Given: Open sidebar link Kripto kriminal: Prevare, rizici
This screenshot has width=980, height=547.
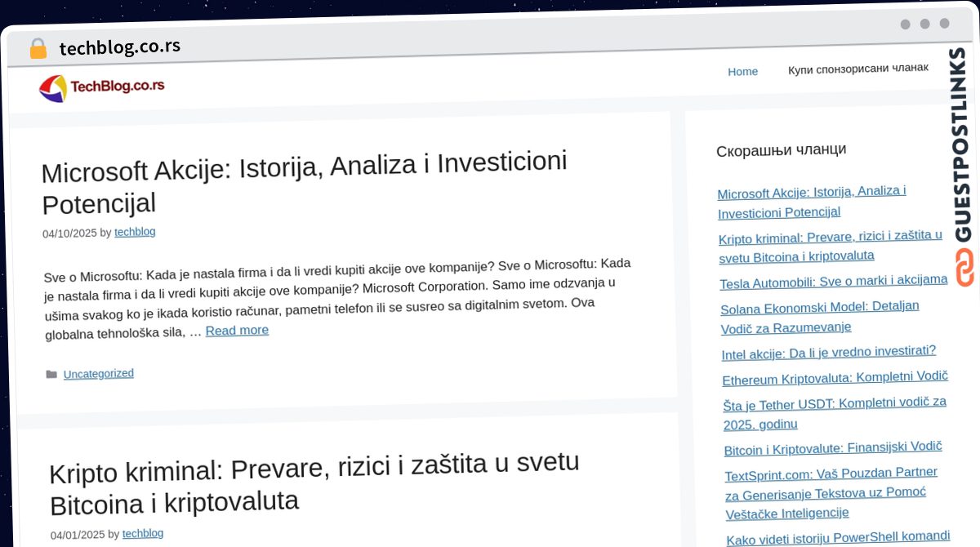Looking at the screenshot, I should (x=831, y=246).
